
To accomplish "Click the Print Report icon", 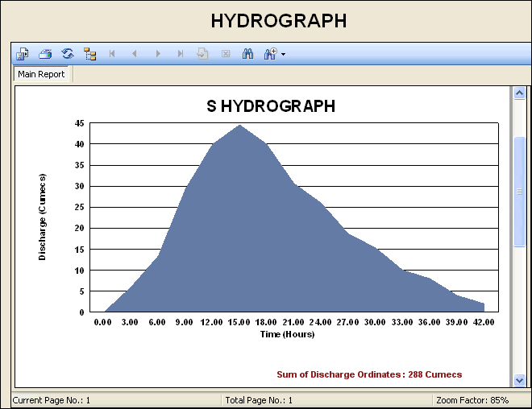I will [45, 54].
